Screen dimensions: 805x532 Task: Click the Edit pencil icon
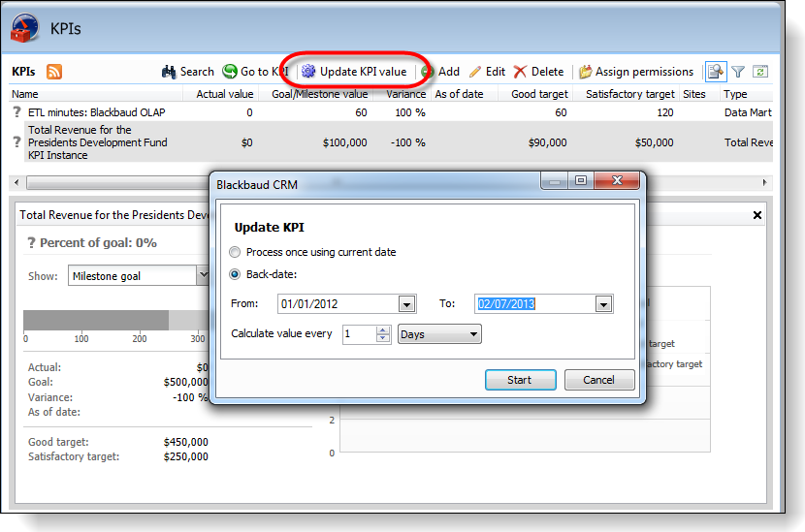[x=475, y=72]
